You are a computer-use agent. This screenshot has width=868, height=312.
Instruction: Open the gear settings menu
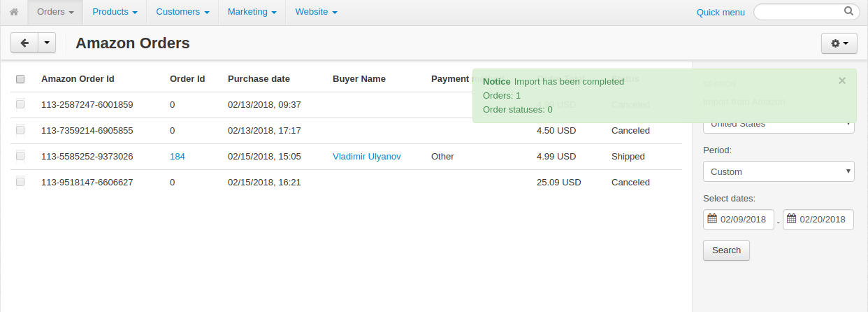coord(839,43)
